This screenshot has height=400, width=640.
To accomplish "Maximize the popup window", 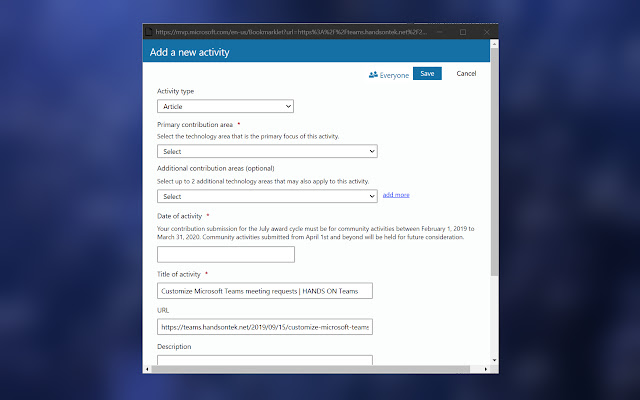I will click(463, 32).
